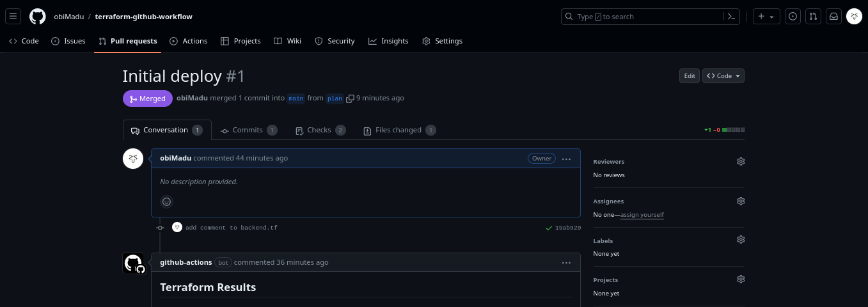This screenshot has width=868, height=307.
Task: Click 'commented 36 minutes ago' timestamp
Action: click(x=281, y=262)
